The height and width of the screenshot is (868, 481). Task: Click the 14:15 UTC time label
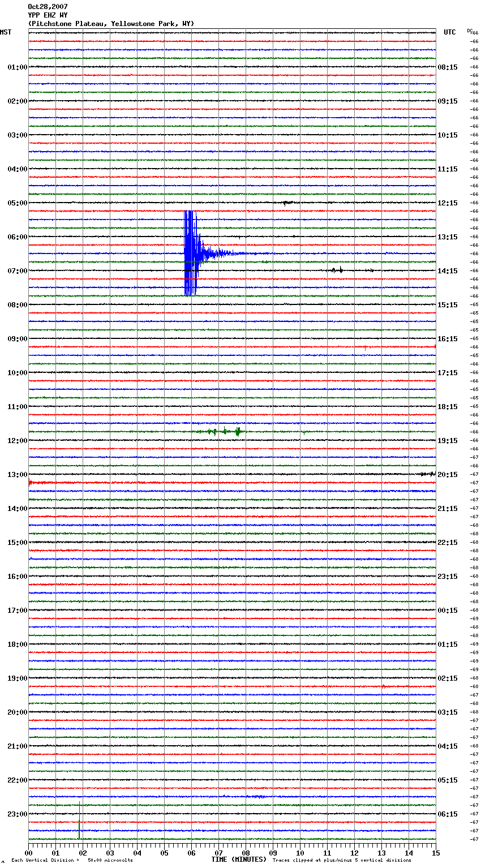pyautogui.click(x=448, y=271)
